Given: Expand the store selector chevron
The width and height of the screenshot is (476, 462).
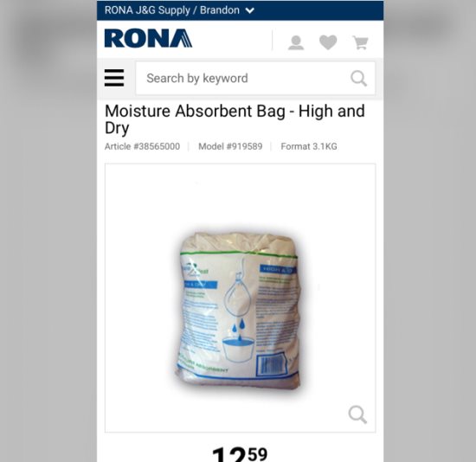Looking at the screenshot, I should click(x=250, y=10).
